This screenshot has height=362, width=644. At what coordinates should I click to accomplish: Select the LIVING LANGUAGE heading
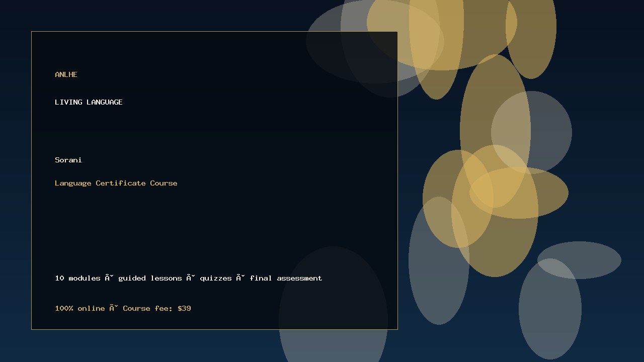click(89, 102)
